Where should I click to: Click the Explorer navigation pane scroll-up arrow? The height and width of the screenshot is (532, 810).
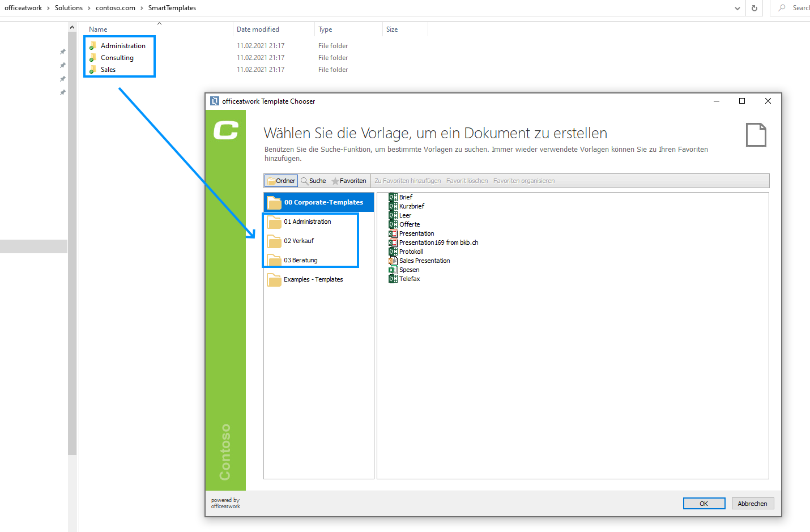tap(72, 27)
